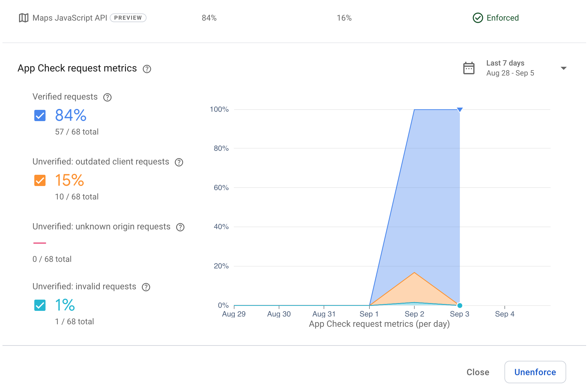This screenshot has height=392, width=588.
Task: Expand the Last 7 days dropdown
Action: pos(563,68)
